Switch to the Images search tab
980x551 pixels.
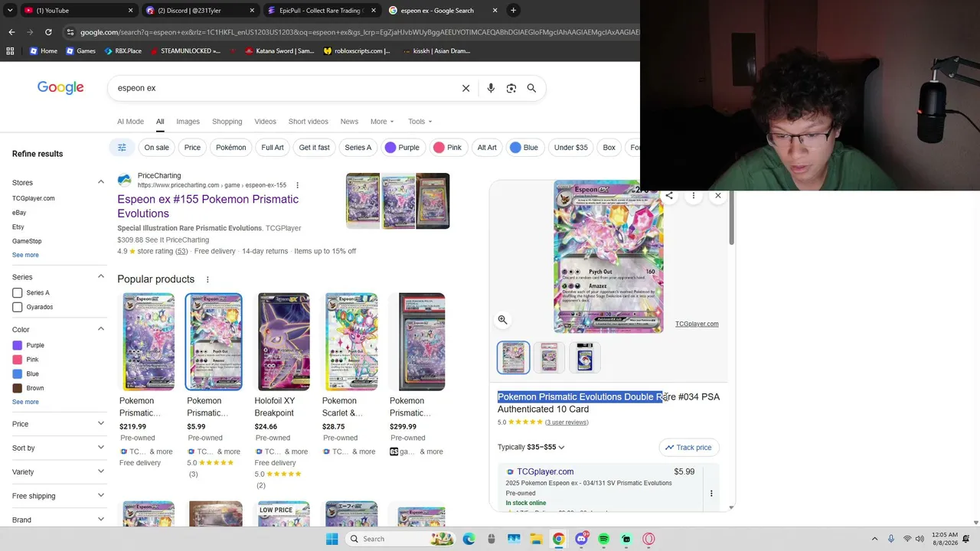click(188, 122)
